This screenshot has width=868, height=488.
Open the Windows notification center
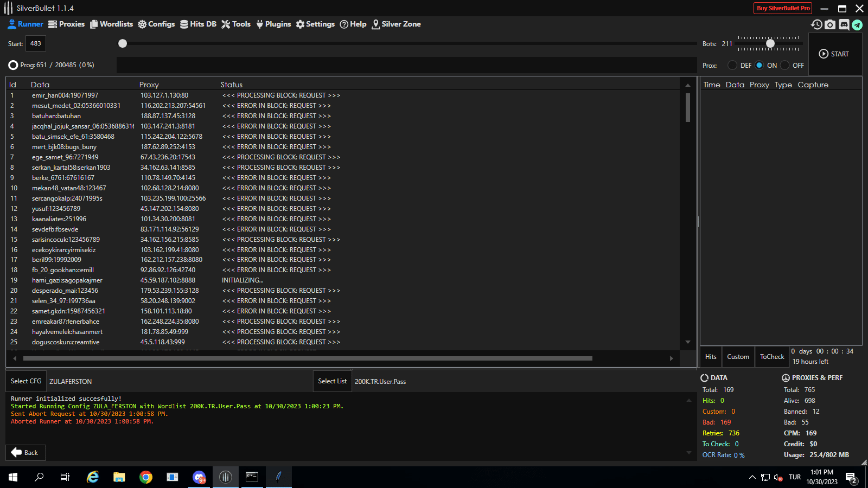click(851, 478)
